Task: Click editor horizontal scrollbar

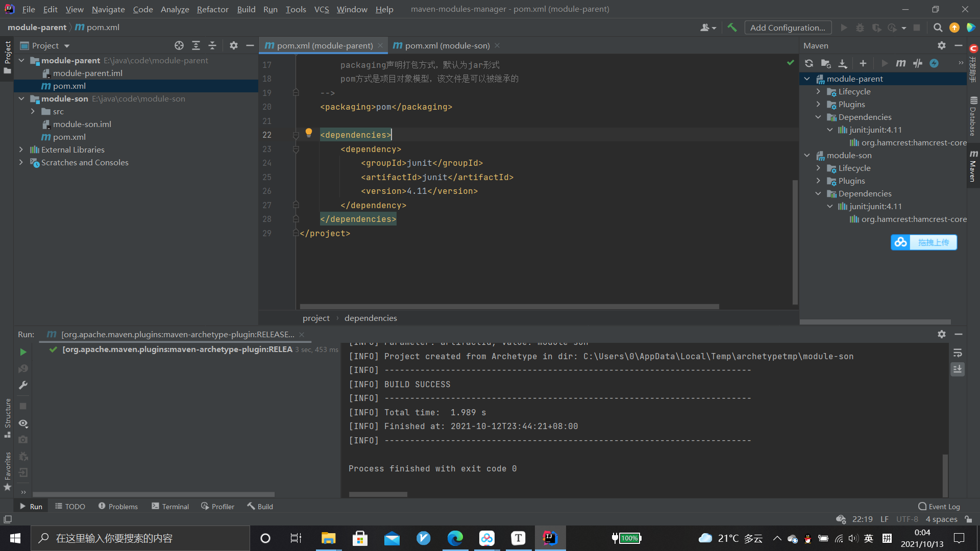Action: pyautogui.click(x=509, y=307)
